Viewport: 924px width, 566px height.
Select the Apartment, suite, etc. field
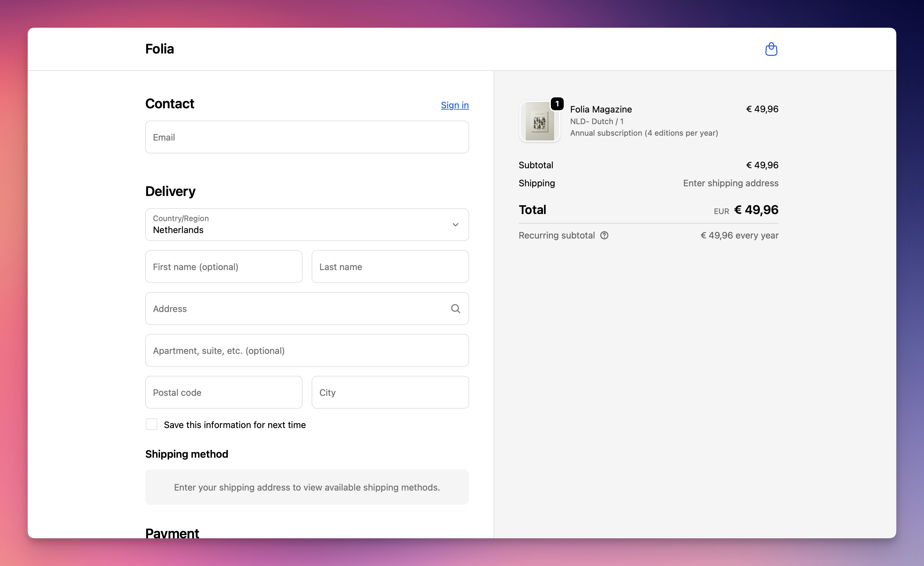[x=307, y=350]
